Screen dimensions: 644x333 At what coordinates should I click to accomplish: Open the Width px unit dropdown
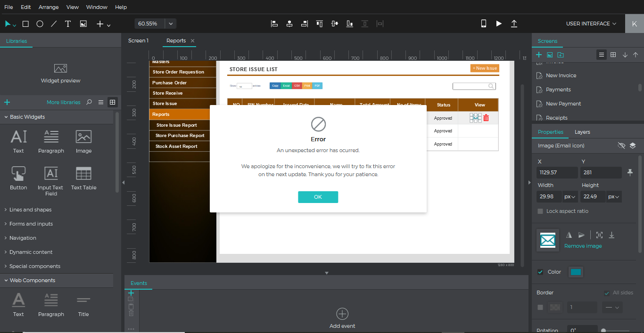570,197
